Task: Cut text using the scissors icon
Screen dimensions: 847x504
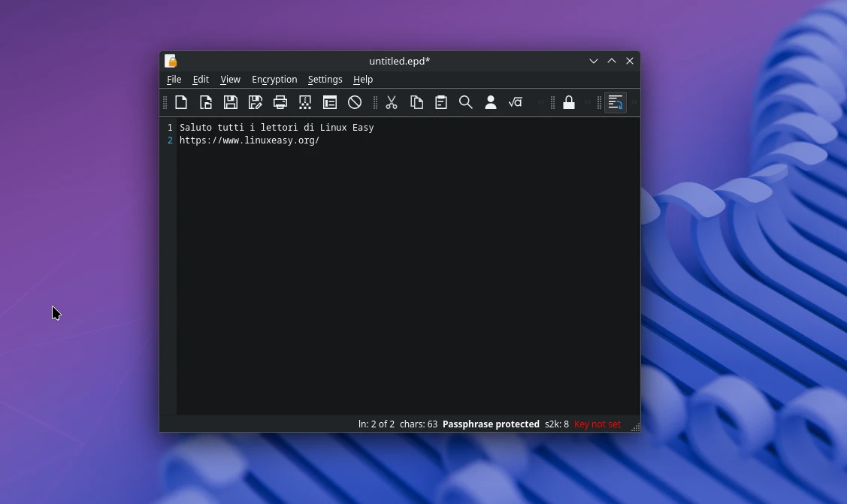Action: 391,102
